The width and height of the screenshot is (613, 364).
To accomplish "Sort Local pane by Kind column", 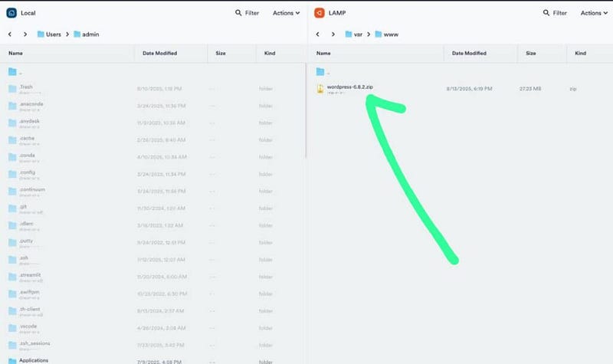I will pos(270,53).
